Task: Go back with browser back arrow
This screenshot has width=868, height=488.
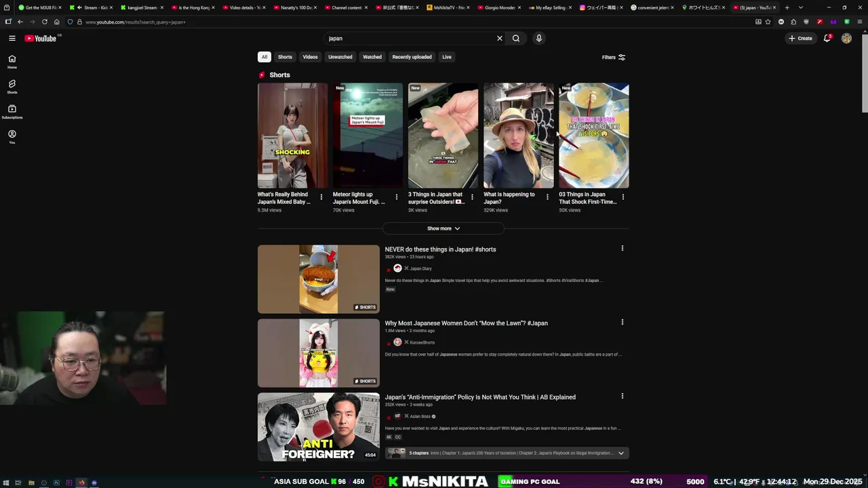Action: tap(20, 22)
